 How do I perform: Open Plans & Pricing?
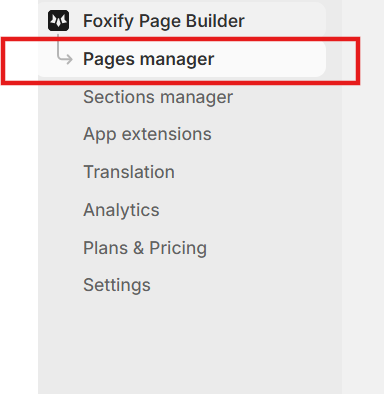tap(145, 248)
